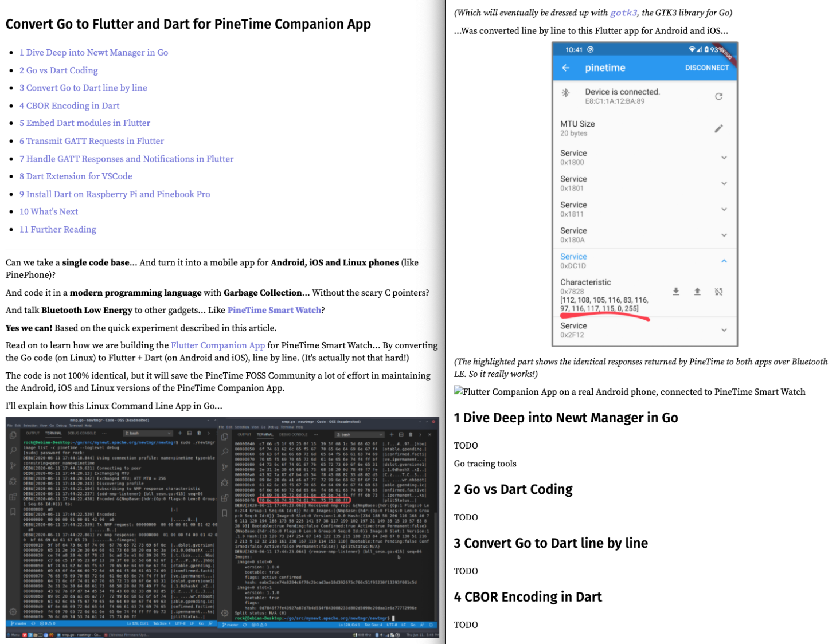Click the read (download) icon for Characteristic 0x7828
The height and width of the screenshot is (644, 836).
tap(676, 292)
